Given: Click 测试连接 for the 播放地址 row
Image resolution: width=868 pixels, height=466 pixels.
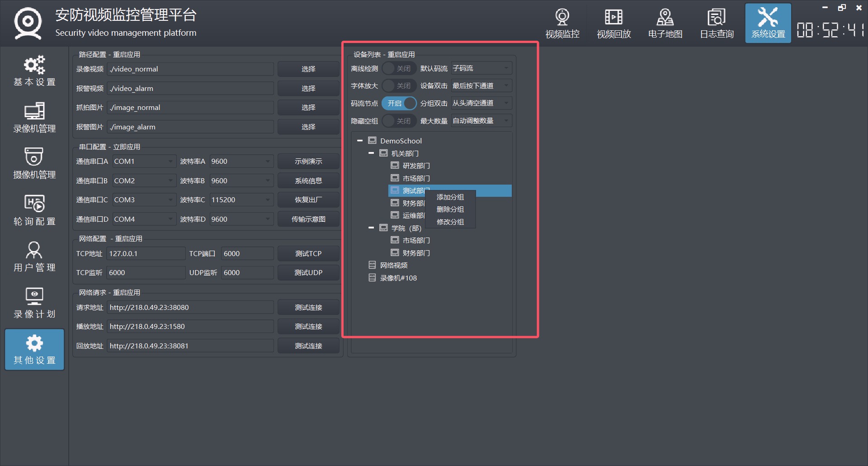Looking at the screenshot, I should click(x=308, y=326).
